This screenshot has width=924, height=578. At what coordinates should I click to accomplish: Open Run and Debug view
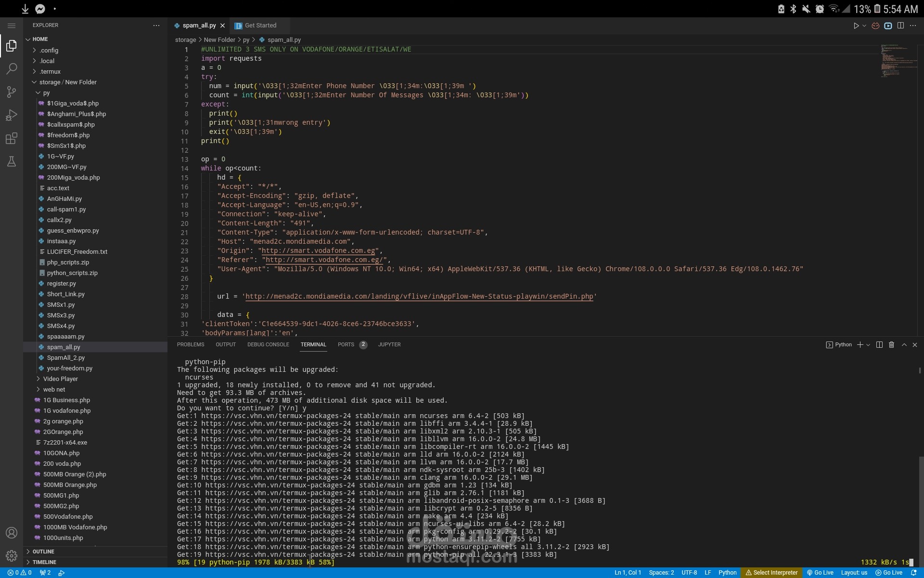(x=12, y=115)
